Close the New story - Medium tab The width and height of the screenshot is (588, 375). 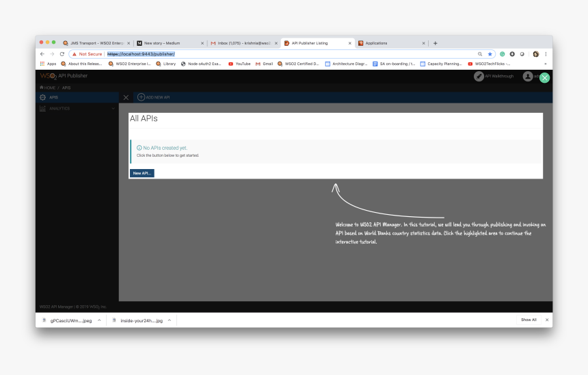click(202, 43)
